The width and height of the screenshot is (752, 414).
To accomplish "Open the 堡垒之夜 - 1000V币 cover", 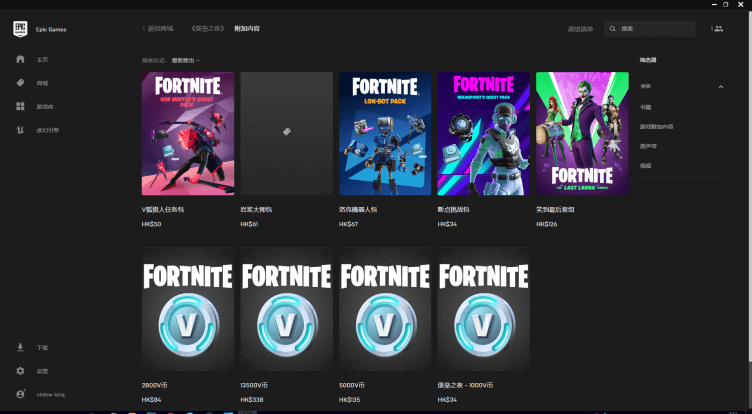I will click(484, 309).
